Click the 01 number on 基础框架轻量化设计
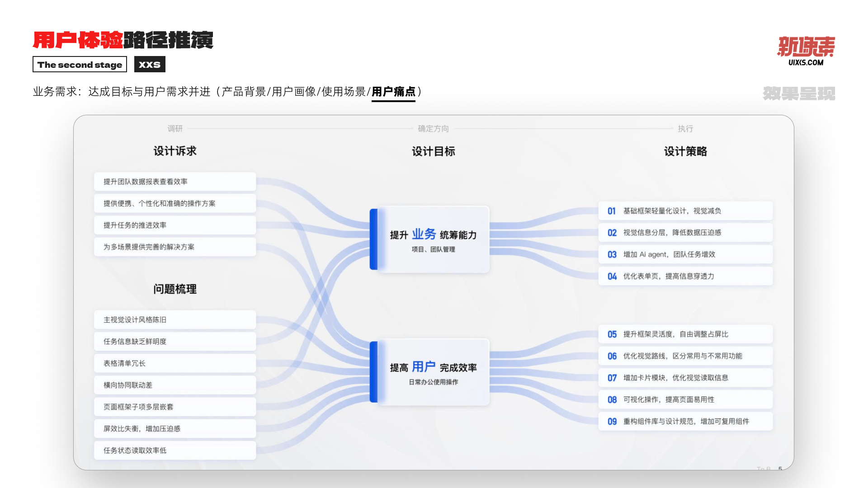 (612, 211)
